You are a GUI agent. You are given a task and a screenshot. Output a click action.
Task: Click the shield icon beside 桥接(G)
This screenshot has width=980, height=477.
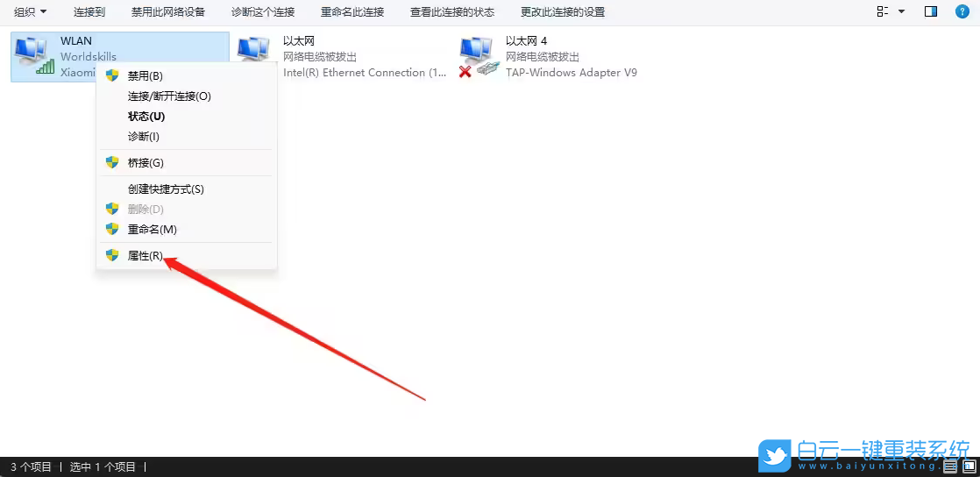point(112,162)
